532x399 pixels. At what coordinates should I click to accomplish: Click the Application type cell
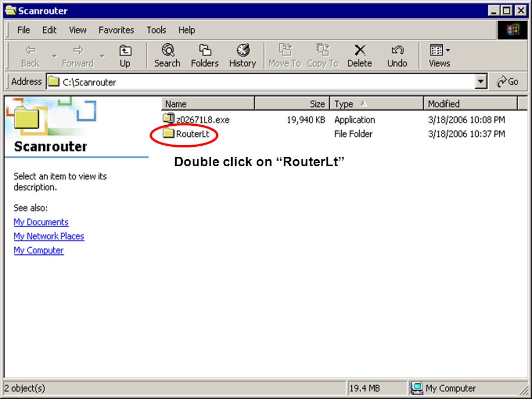click(x=355, y=120)
